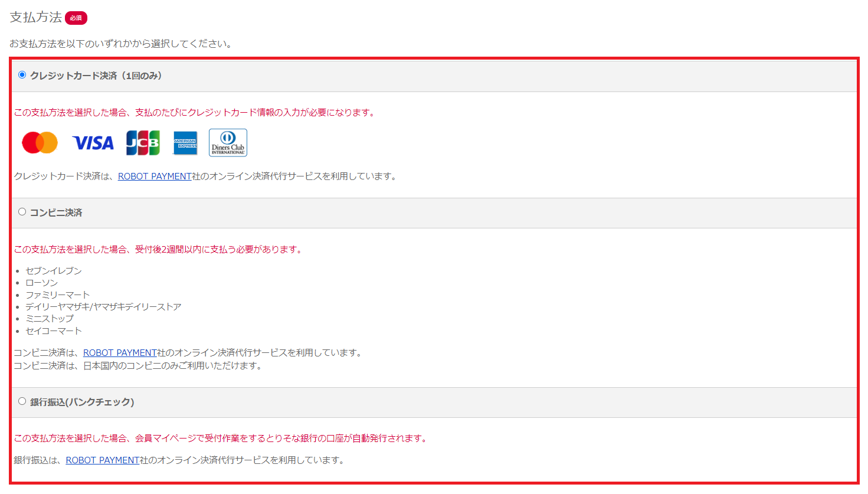
Task: Click ミニストップ list item
Action: [x=50, y=319]
